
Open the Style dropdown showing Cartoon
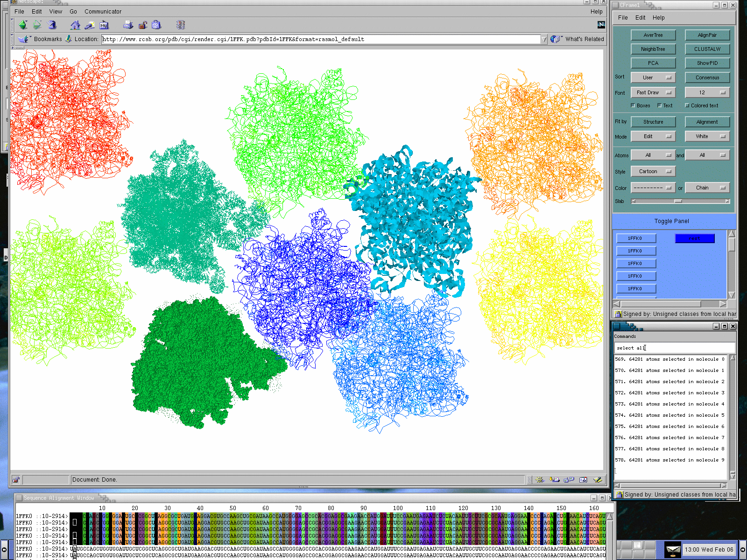pos(653,171)
